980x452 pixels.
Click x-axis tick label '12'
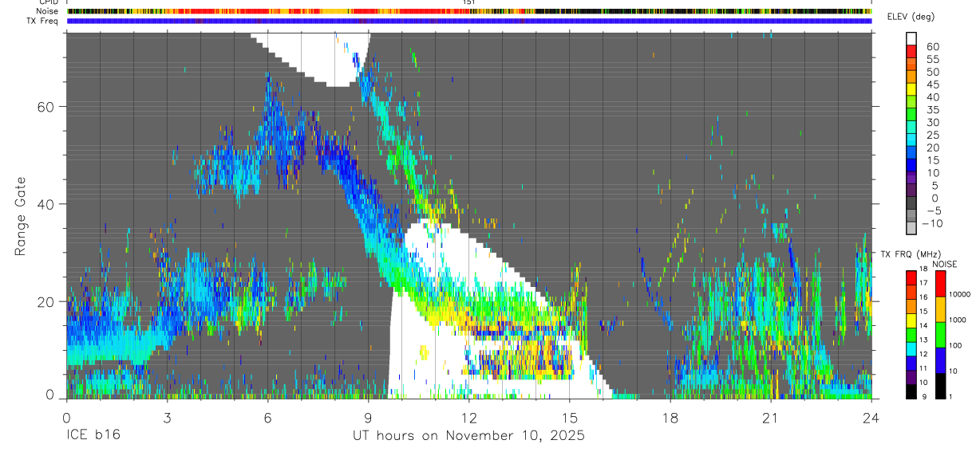468,417
